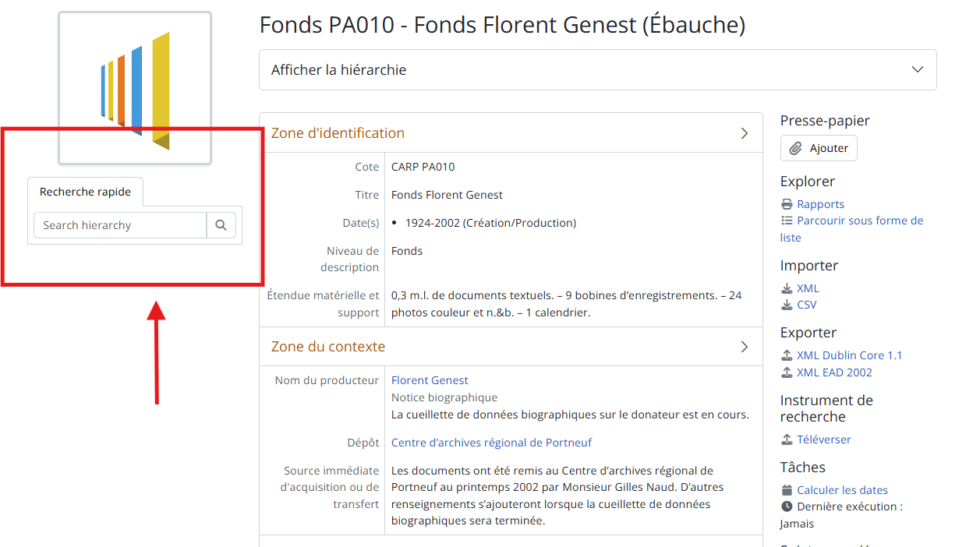This screenshot has width=980, height=547.
Task: Collapse the Zone du contexte section
Action: click(744, 347)
